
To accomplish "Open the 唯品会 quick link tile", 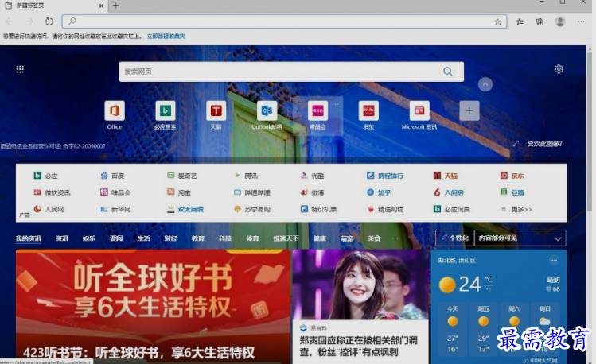I will coord(317,115).
